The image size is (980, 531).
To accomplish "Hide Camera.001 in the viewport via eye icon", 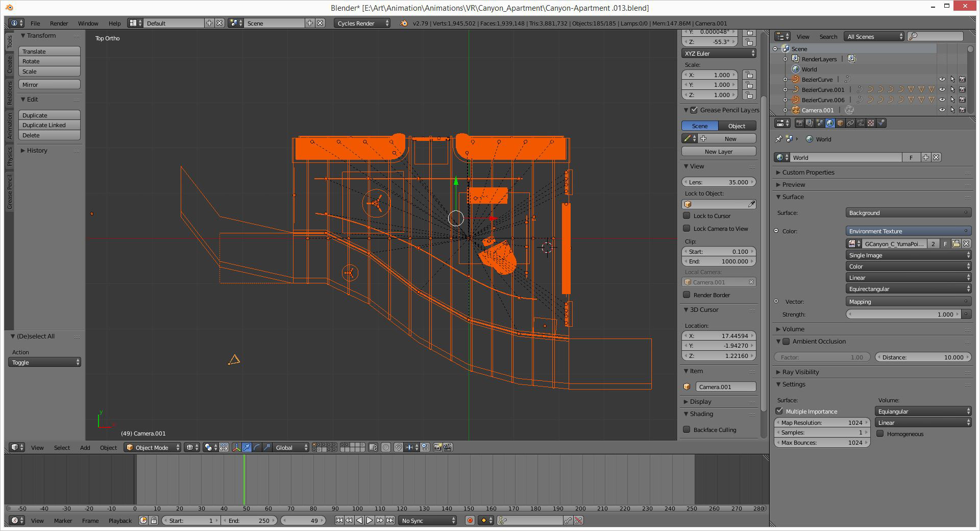I will click(942, 110).
